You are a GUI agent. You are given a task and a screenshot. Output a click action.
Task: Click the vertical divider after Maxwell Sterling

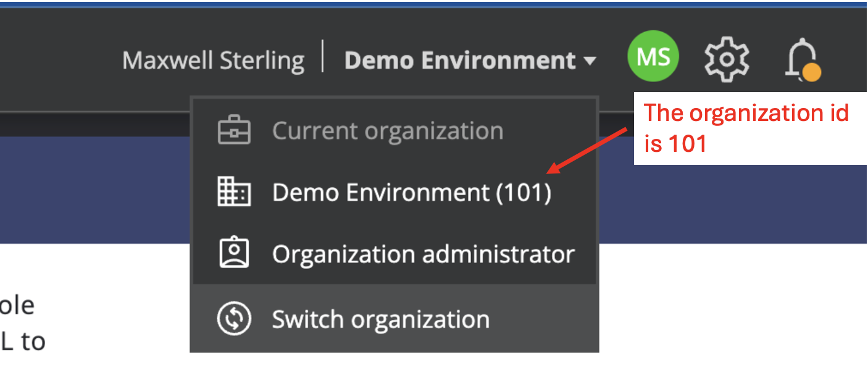click(323, 57)
